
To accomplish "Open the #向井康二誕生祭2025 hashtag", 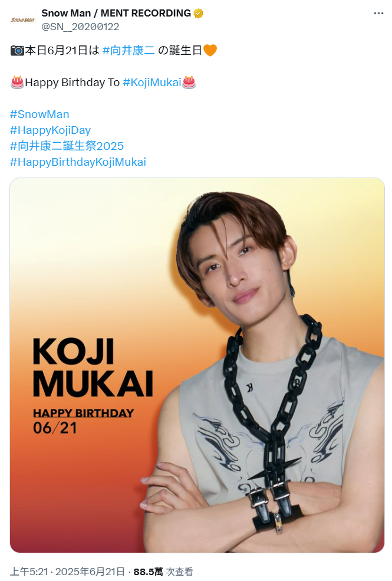I will coord(67,146).
